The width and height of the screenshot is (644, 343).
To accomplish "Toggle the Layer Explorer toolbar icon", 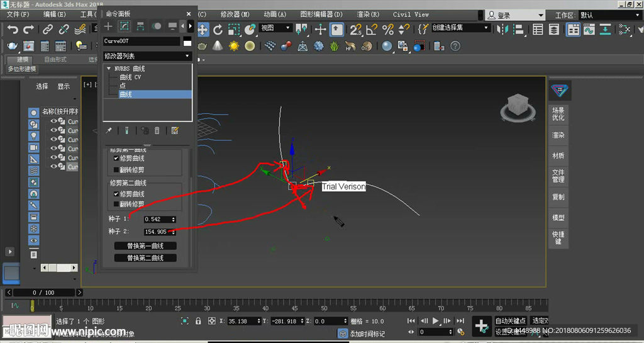I will 553,30.
